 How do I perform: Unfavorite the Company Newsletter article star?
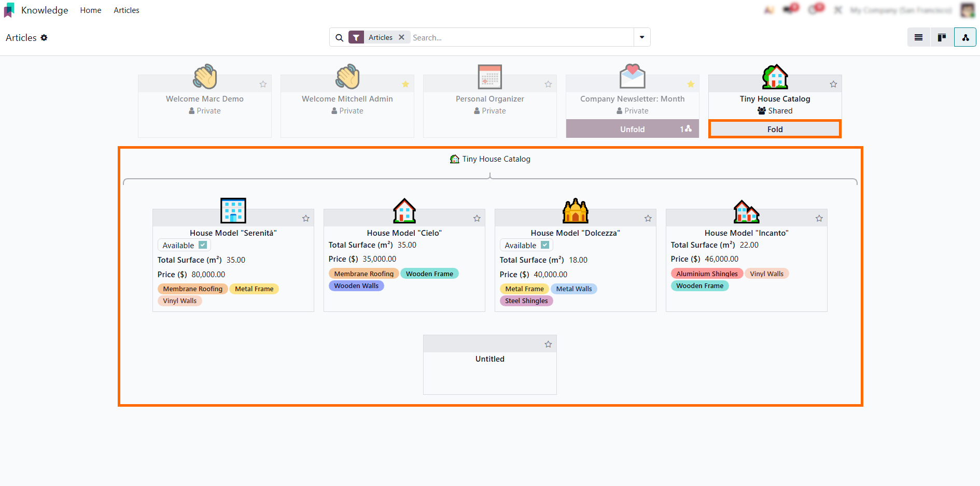tap(691, 84)
